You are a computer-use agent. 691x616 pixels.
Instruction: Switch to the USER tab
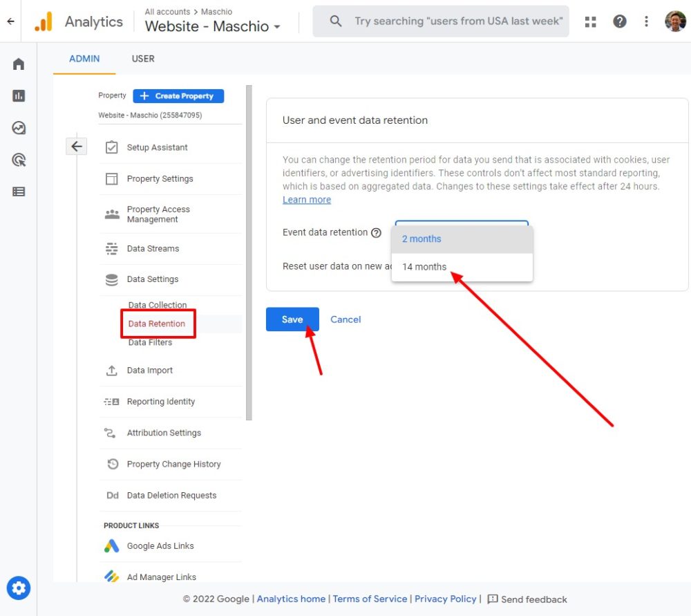pos(143,59)
